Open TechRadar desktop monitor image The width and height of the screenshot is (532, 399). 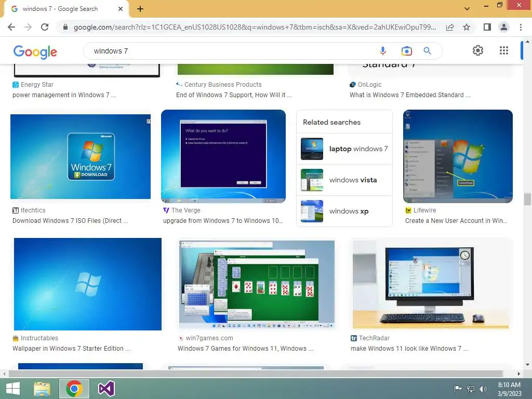[431, 284]
